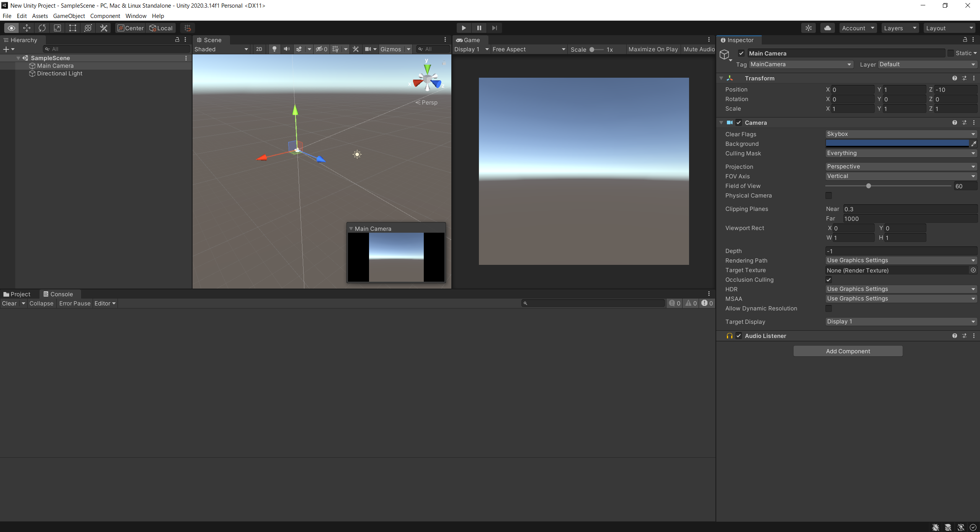Disable the Occlusion Culling checkbox
Viewport: 980px width, 532px height.
pos(829,280)
